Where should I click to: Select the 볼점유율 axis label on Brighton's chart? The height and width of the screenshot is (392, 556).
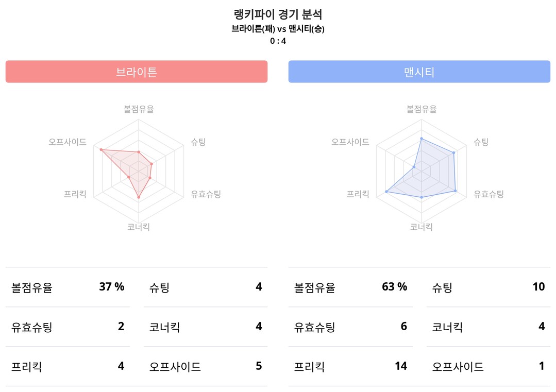[139, 109]
